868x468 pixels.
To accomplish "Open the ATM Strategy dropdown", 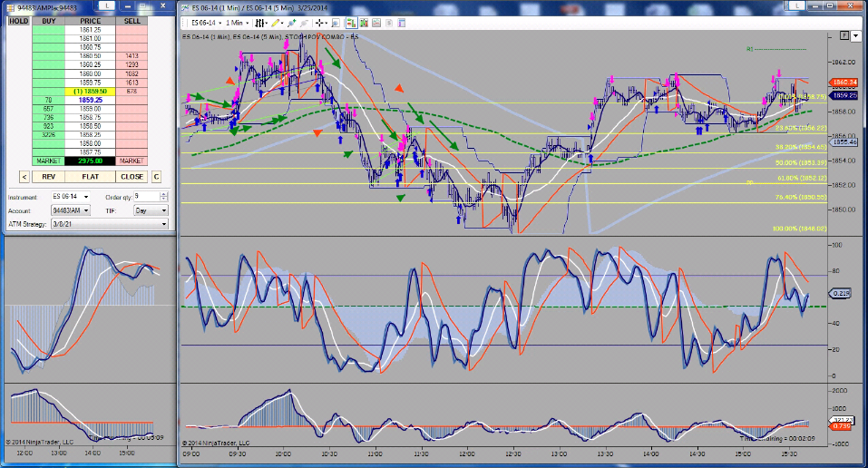I will [109, 224].
